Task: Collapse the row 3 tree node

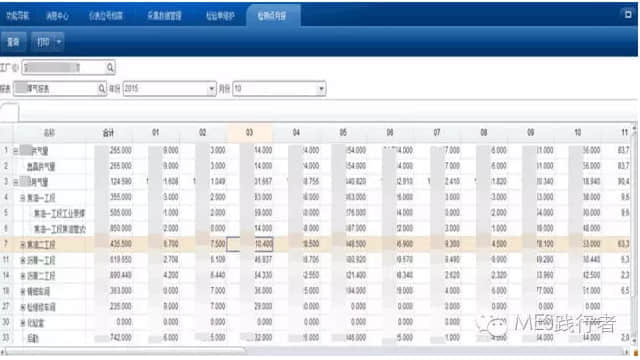Action: (16, 182)
